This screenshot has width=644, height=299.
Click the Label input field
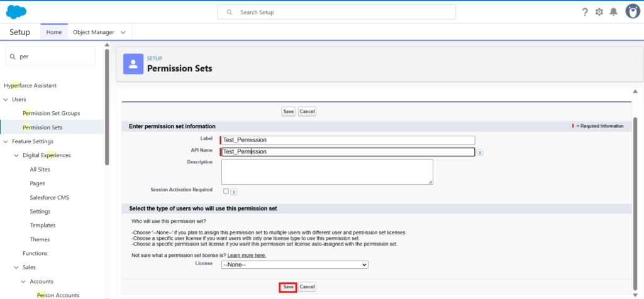click(348, 140)
